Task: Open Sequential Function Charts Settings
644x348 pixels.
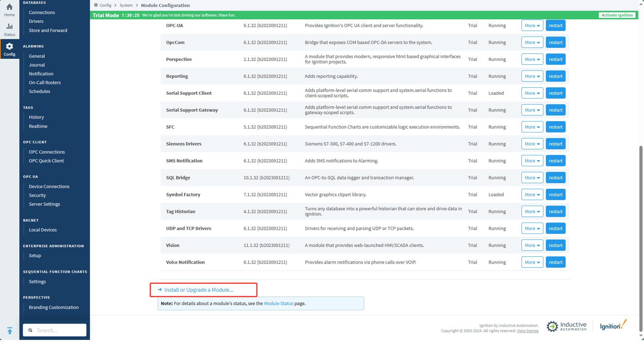Action: pos(37,282)
